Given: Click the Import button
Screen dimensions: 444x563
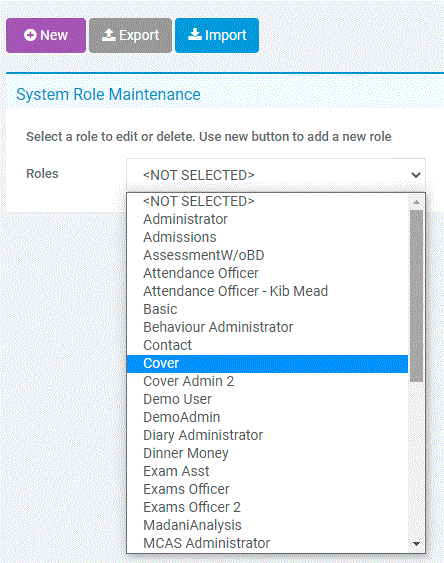Looking at the screenshot, I should pyautogui.click(x=217, y=36).
